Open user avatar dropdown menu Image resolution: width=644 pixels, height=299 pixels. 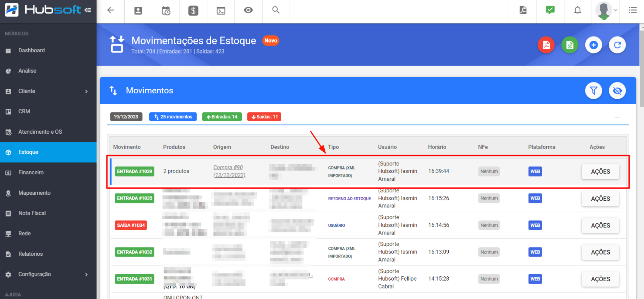pos(607,11)
